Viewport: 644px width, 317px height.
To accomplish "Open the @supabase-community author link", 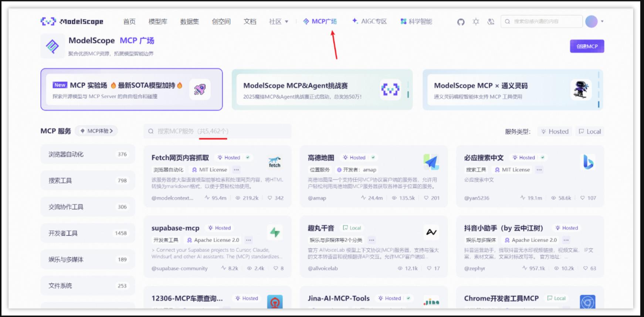I will pyautogui.click(x=180, y=268).
